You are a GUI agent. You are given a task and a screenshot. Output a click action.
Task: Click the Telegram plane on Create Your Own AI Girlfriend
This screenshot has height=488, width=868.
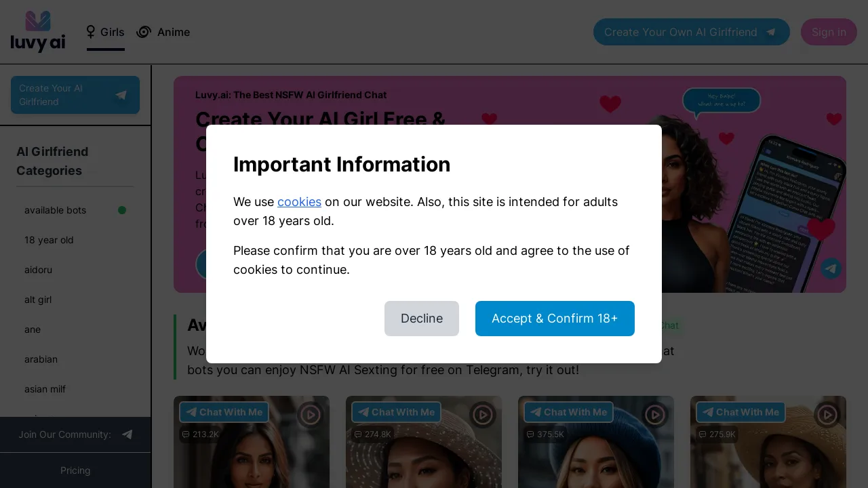[x=771, y=32]
